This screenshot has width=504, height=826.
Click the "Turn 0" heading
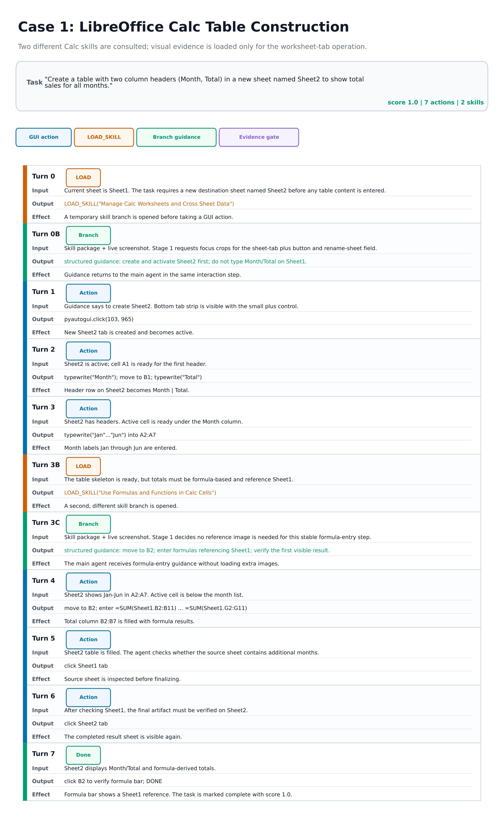click(43, 176)
